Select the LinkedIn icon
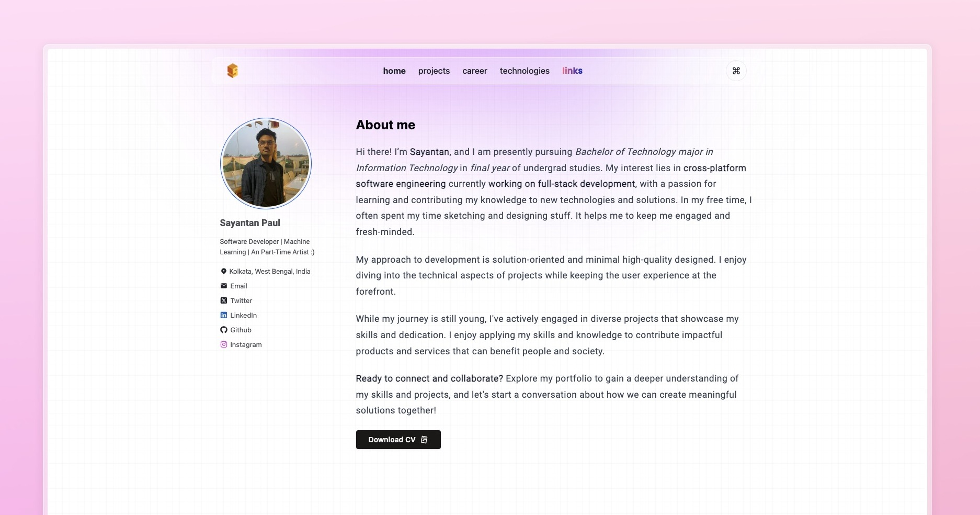The width and height of the screenshot is (980, 515). [224, 315]
